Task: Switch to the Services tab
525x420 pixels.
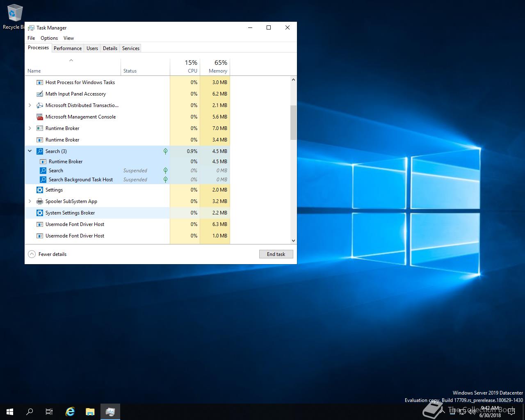Action: [131, 48]
